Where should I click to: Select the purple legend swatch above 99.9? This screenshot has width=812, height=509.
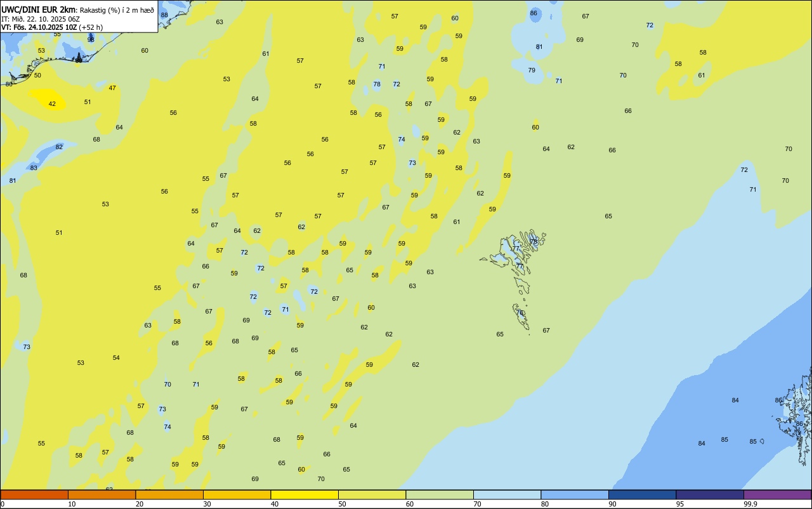pyautogui.click(x=777, y=494)
